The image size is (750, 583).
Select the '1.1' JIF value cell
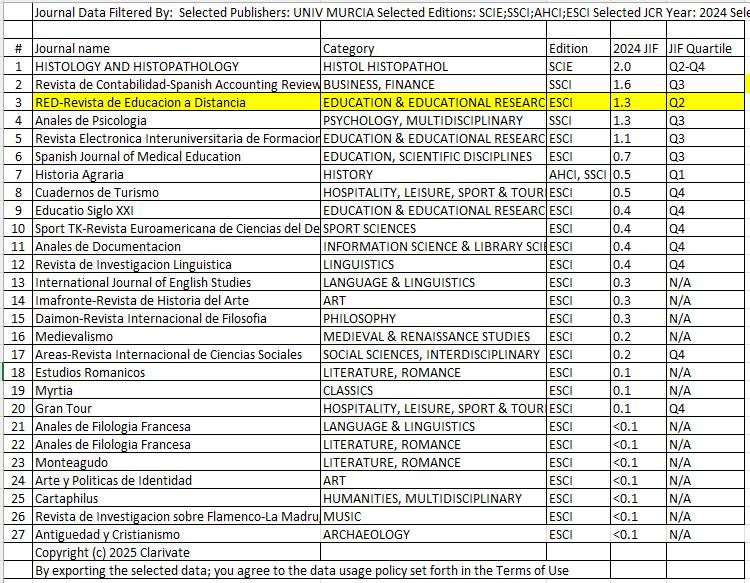pyautogui.click(x=639, y=139)
